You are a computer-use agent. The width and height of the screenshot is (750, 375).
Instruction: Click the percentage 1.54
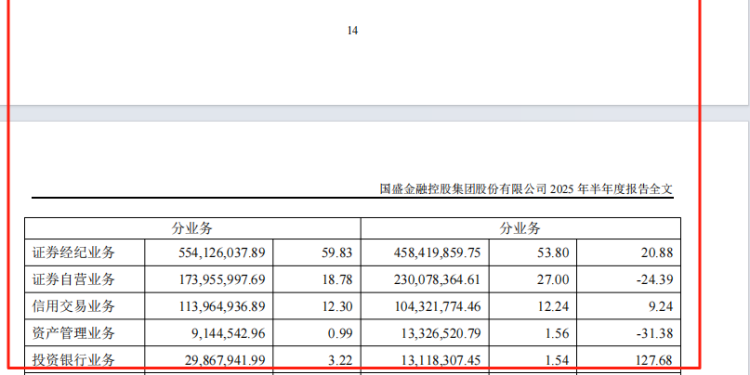click(x=557, y=360)
